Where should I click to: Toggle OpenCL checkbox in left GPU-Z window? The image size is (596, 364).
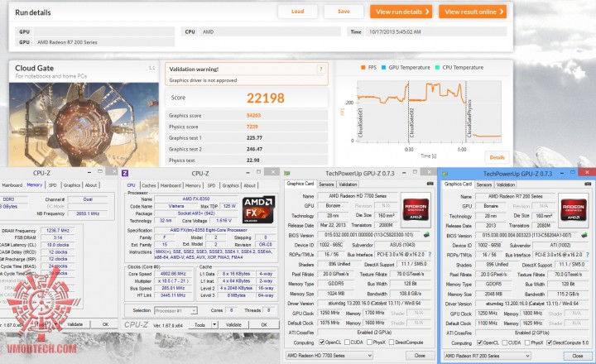pyautogui.click(x=322, y=342)
